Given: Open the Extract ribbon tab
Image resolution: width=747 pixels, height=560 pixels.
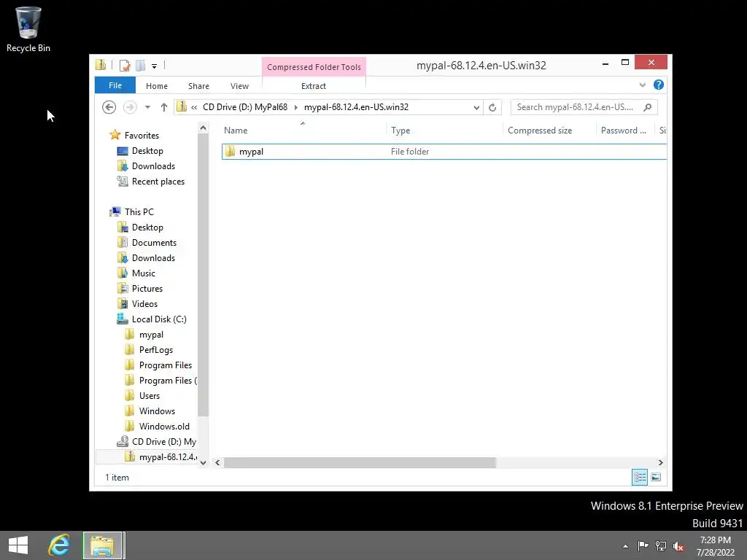Looking at the screenshot, I should [x=314, y=86].
